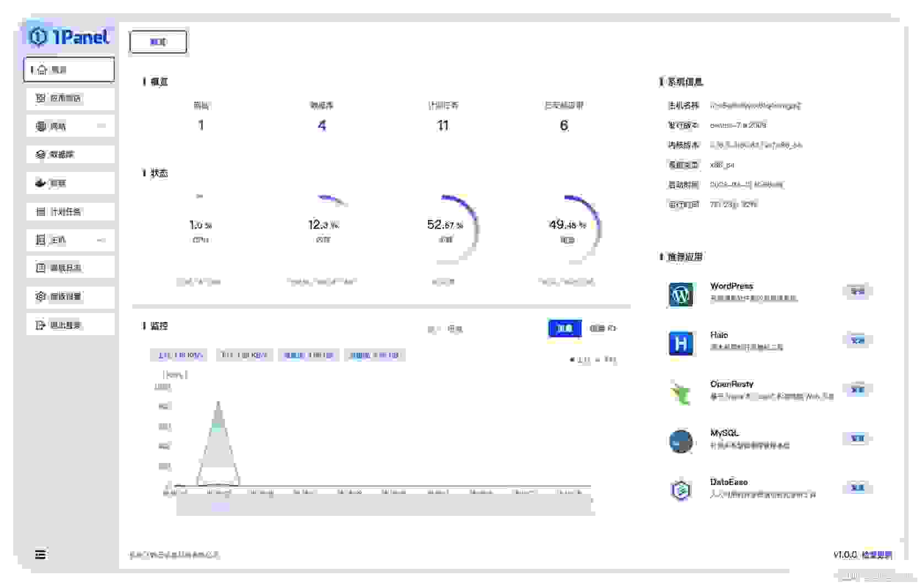Click the total received tag
This screenshot has width=924, height=587.
pyautogui.click(x=374, y=355)
